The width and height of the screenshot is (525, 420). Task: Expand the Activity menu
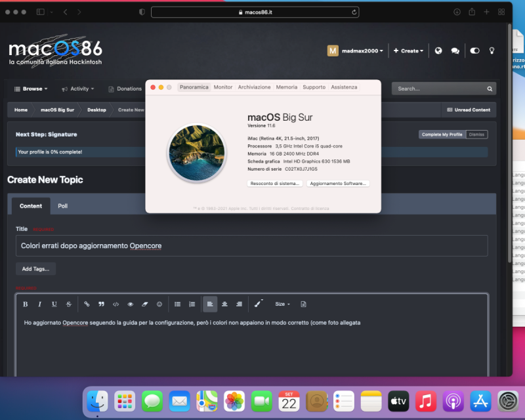tap(78, 89)
